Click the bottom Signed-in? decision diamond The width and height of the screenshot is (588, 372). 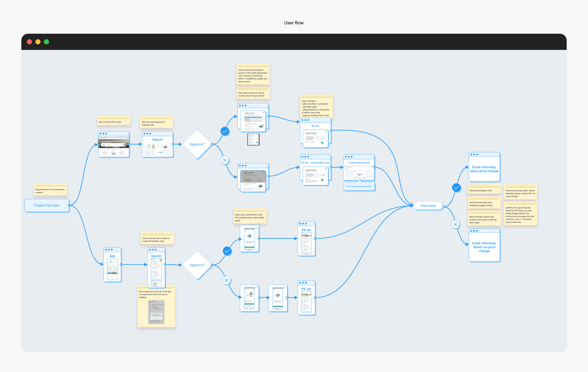pyautogui.click(x=197, y=265)
